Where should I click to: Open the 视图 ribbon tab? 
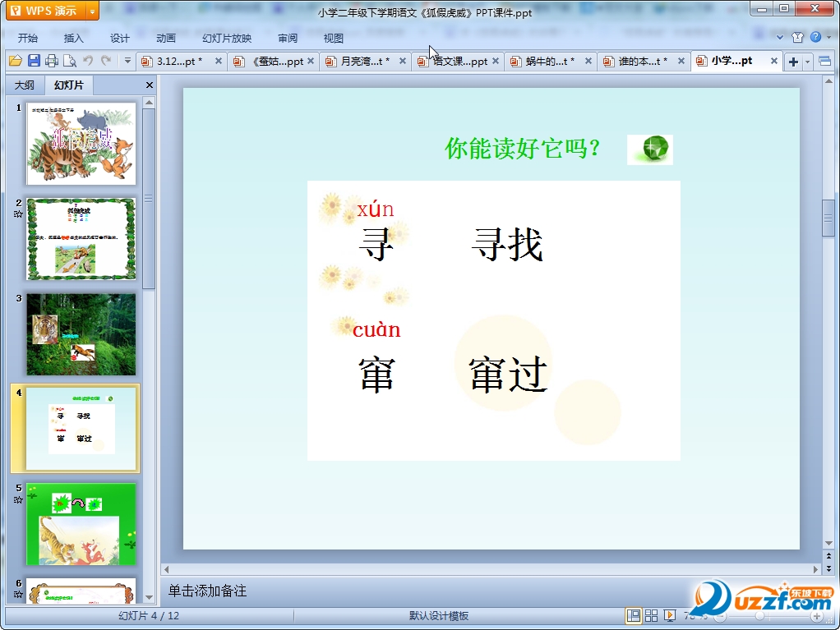click(x=333, y=38)
